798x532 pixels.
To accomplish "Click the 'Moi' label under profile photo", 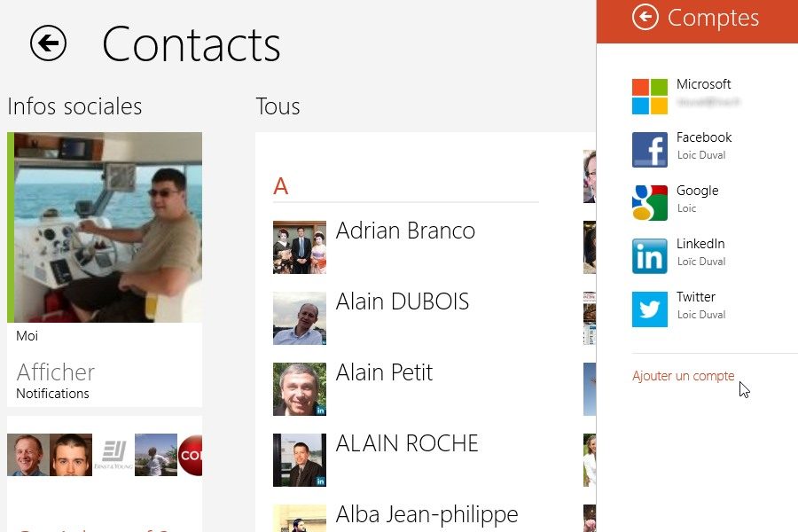I will pos(27,336).
